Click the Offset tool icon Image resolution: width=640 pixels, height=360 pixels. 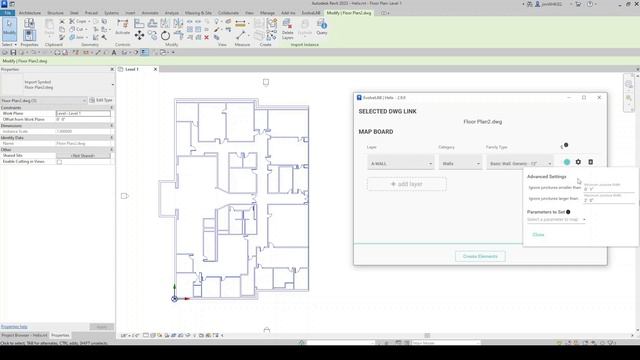pyautogui.click(x=152, y=23)
